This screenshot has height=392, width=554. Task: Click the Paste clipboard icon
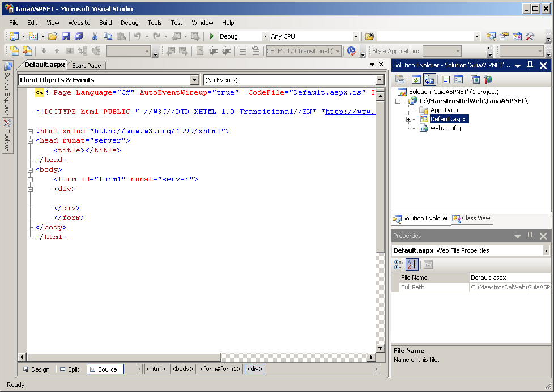[x=121, y=36]
